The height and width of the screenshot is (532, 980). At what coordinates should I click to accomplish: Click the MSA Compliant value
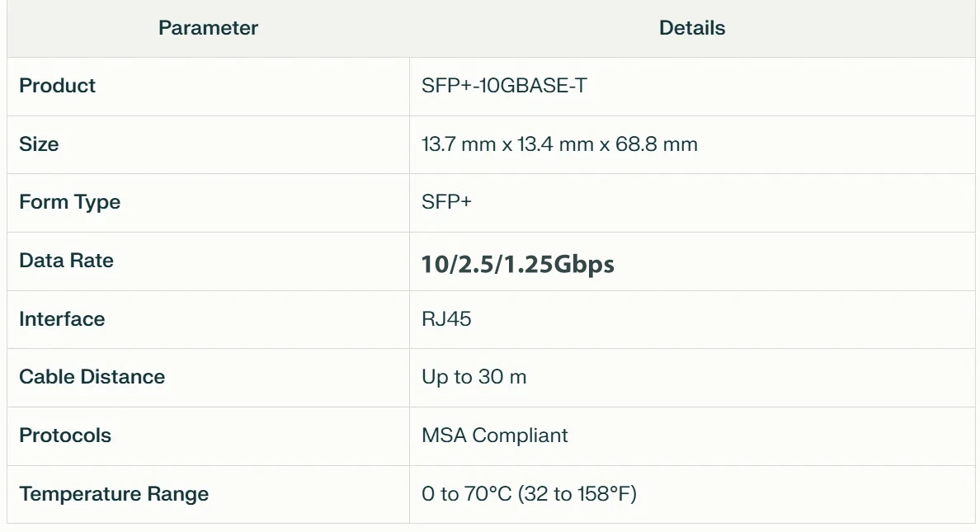click(494, 435)
